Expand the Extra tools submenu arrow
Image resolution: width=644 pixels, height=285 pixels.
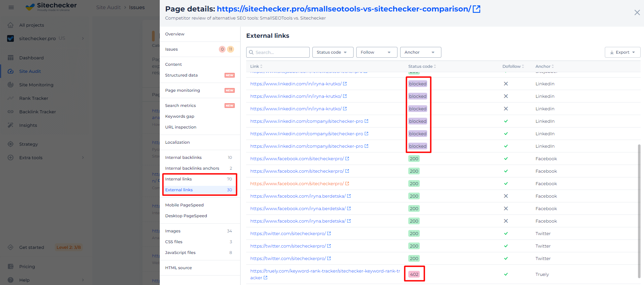click(x=83, y=158)
